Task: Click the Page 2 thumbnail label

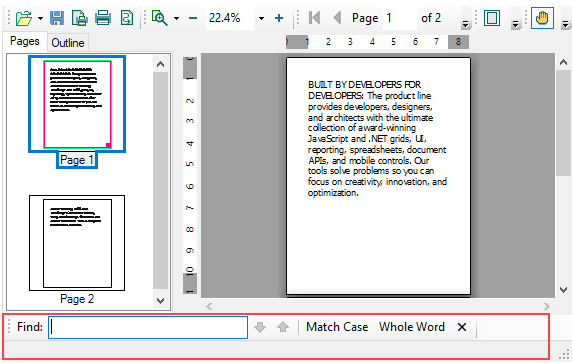Action: [x=77, y=299]
